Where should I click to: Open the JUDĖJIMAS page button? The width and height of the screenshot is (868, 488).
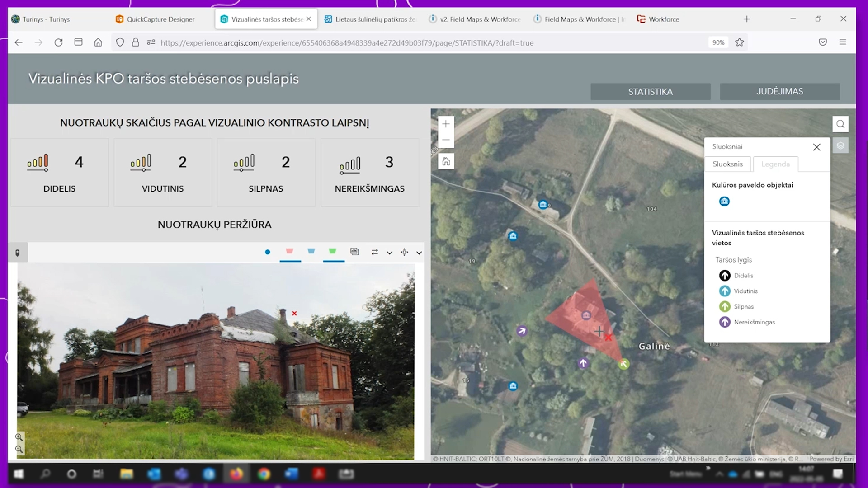(x=779, y=91)
